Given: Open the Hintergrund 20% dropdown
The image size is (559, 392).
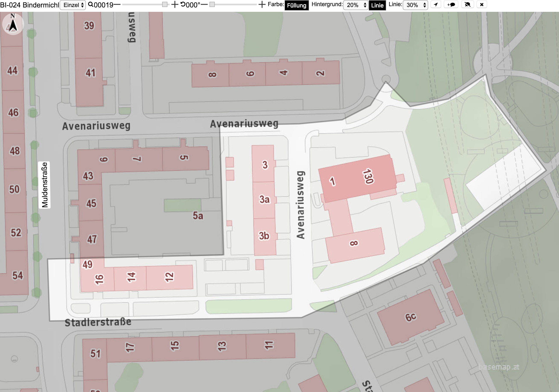Looking at the screenshot, I should tap(355, 5).
